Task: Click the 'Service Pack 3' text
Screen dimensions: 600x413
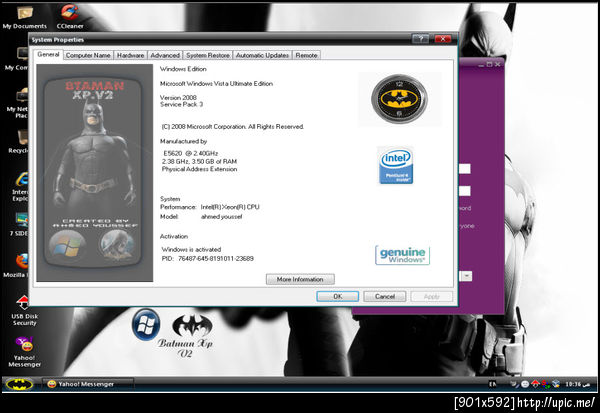Action: tap(181, 104)
